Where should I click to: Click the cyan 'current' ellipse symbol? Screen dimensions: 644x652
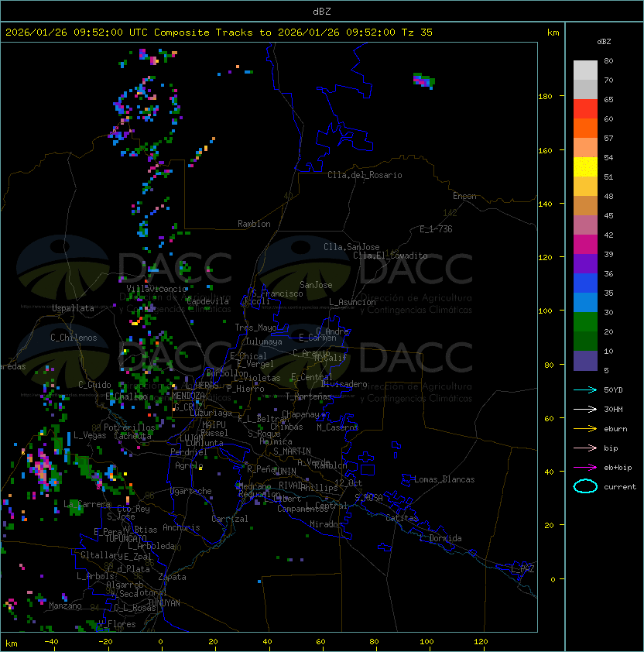(x=585, y=486)
